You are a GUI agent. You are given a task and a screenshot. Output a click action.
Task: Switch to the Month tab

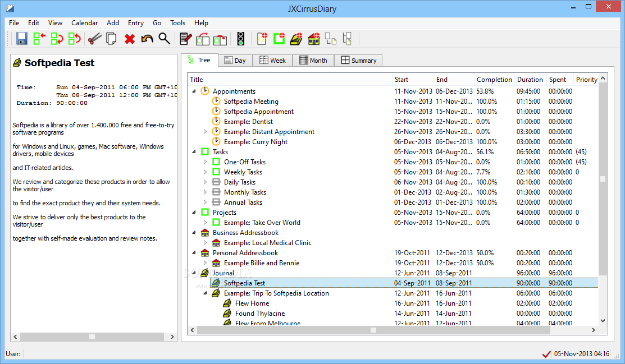(x=313, y=60)
